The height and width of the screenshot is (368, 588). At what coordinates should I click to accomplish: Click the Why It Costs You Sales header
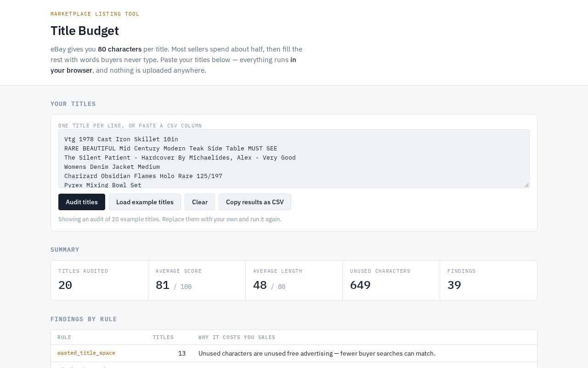point(237,337)
